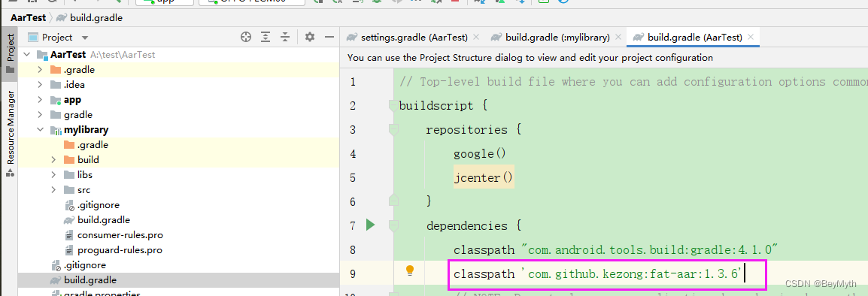Collapse the mylibrary module
868x296 pixels.
tap(40, 130)
